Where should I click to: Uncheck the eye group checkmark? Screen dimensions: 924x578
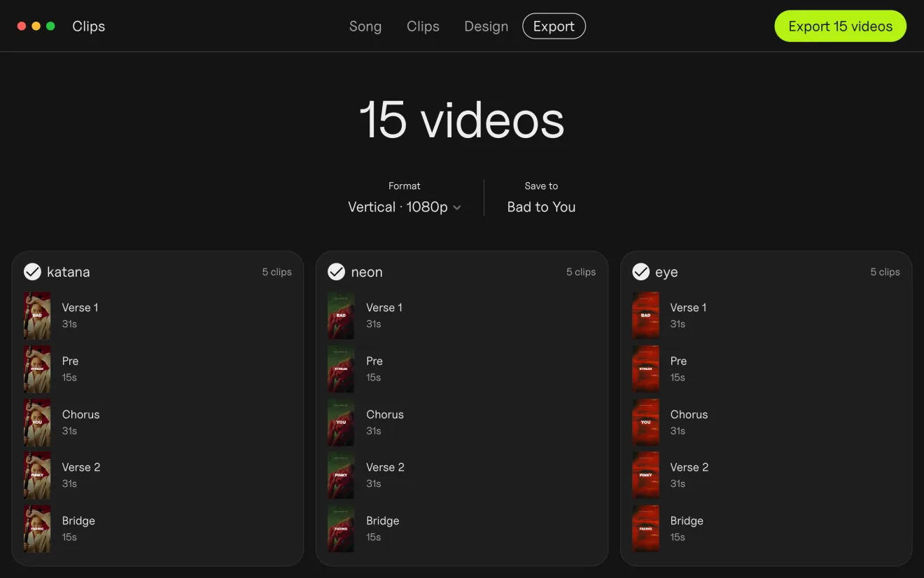coord(640,272)
